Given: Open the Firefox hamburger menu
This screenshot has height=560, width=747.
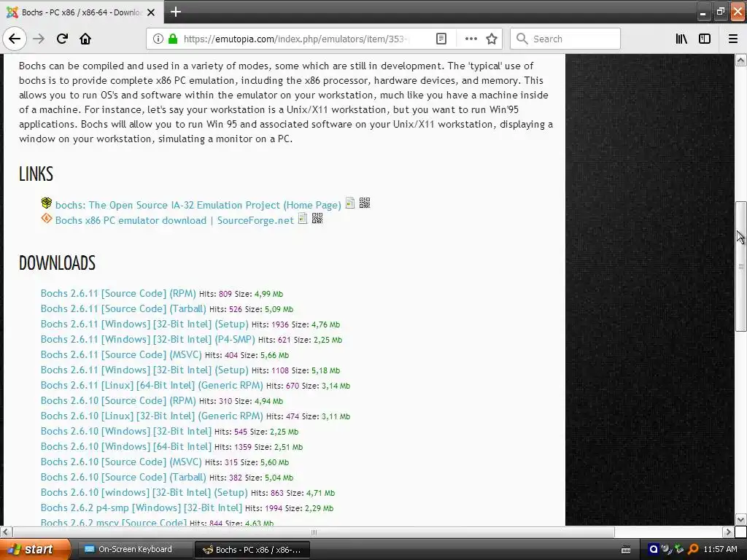Looking at the screenshot, I should (x=733, y=39).
